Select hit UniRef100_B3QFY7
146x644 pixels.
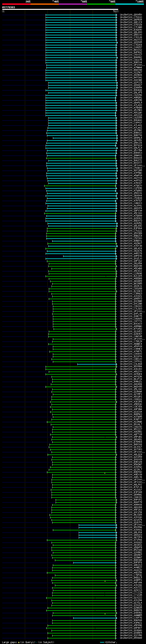tap(131, 419)
